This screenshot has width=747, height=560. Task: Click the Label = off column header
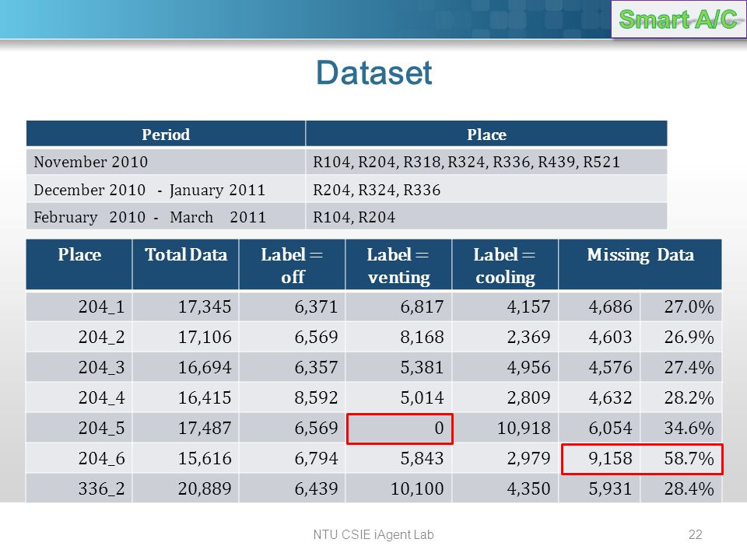coord(292,264)
